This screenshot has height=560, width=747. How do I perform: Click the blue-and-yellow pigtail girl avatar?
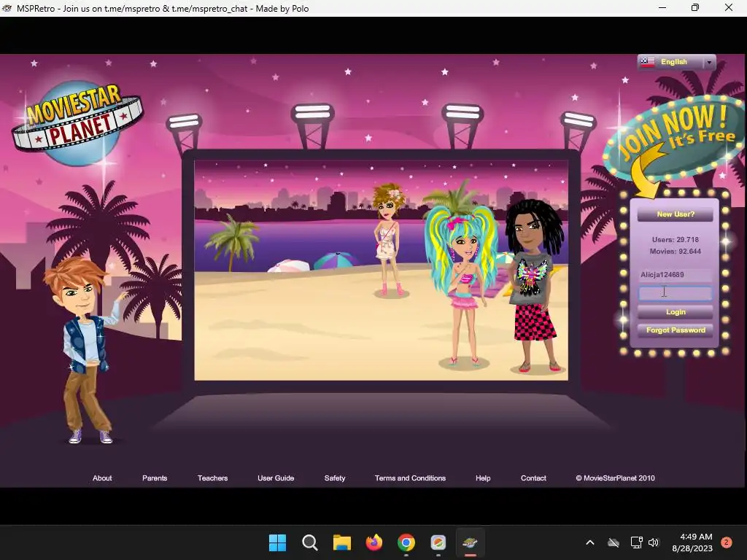461,286
